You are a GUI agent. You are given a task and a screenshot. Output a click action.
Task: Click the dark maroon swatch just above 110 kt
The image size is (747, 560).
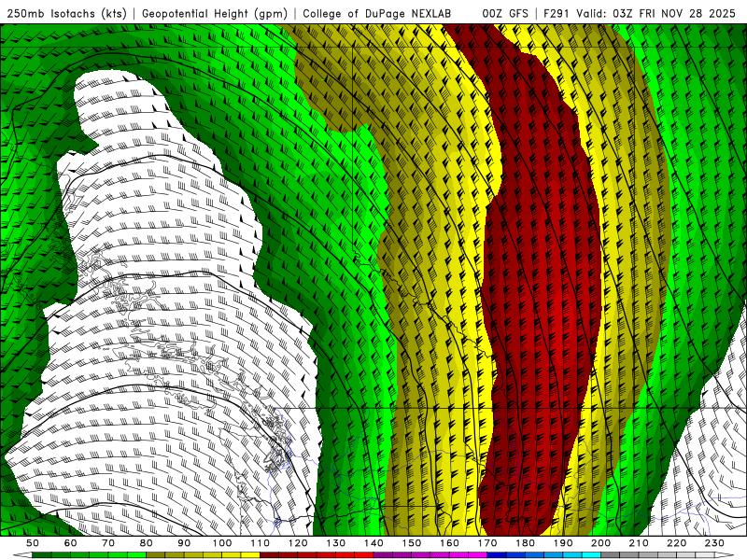pyautogui.click(x=269, y=554)
